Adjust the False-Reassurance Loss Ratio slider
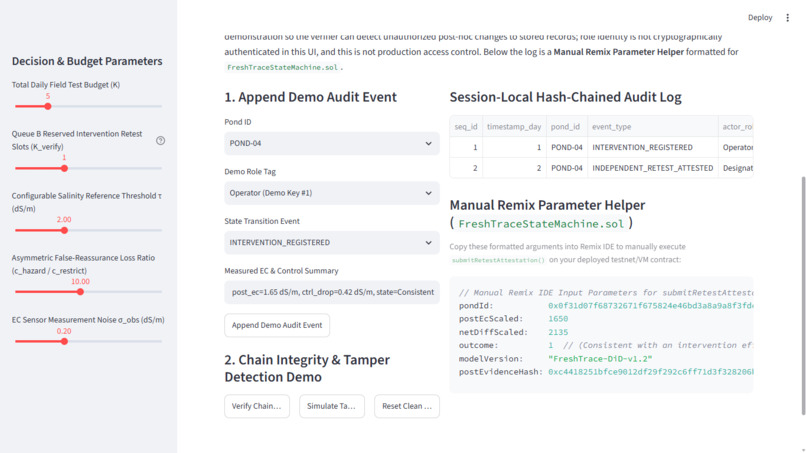This screenshot has width=806, height=453. [80, 292]
